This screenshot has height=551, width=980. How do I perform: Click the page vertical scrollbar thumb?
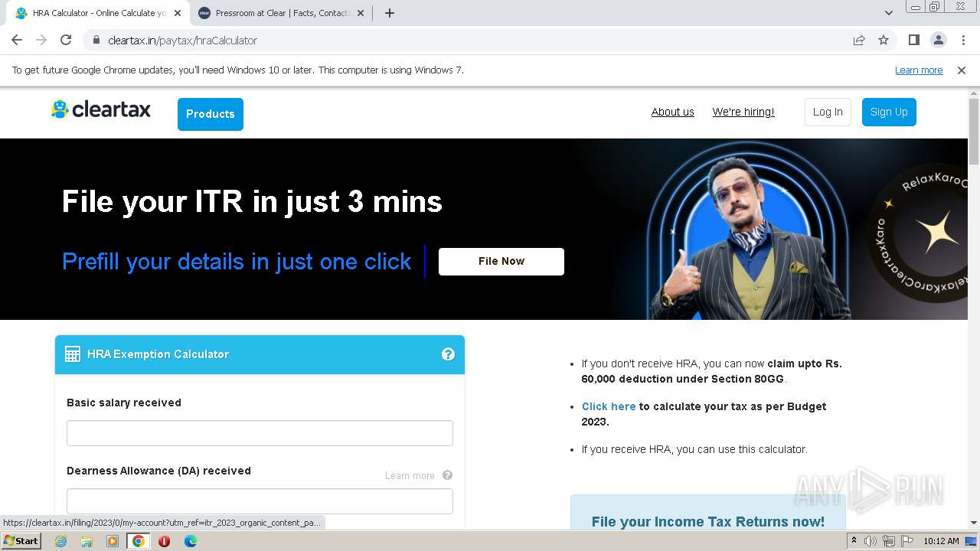pyautogui.click(x=974, y=131)
